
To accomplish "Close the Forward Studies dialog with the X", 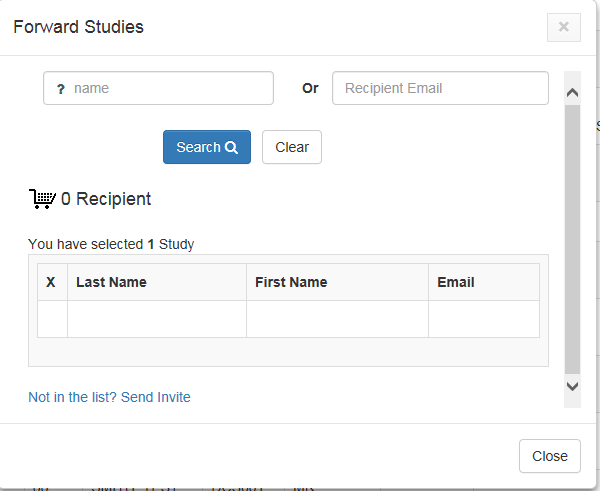I will coord(564,27).
